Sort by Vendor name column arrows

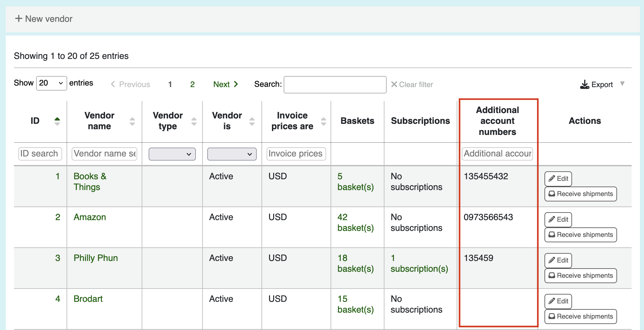tap(132, 121)
